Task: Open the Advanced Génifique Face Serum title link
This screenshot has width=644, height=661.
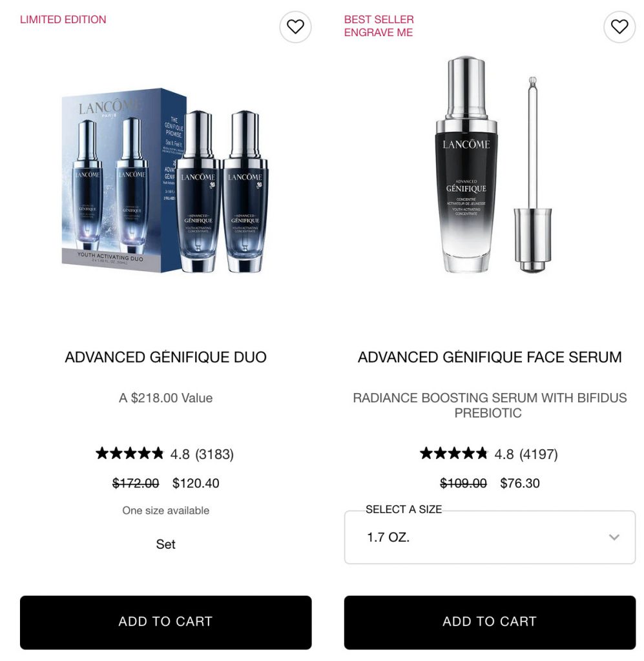Action: (490, 357)
